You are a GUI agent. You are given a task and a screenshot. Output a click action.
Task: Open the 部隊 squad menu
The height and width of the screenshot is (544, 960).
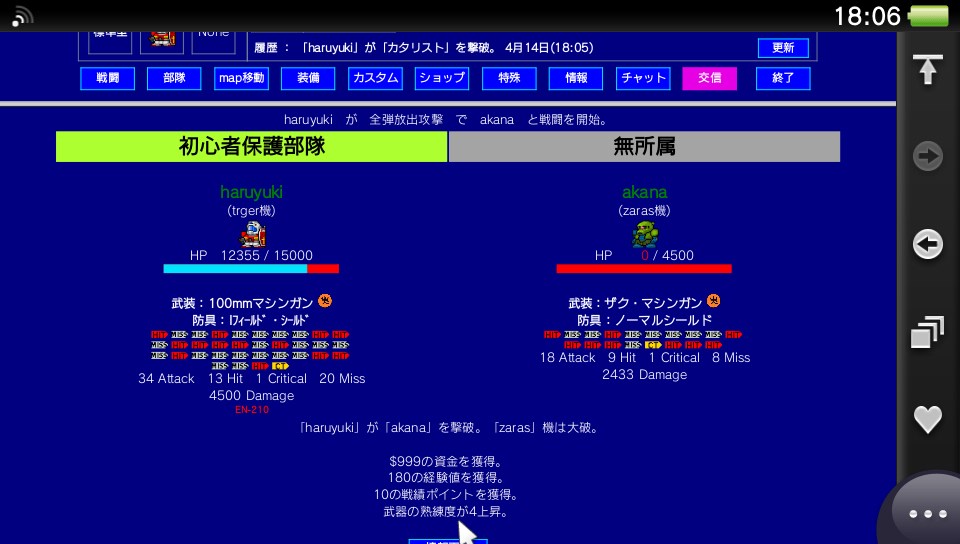pos(174,78)
